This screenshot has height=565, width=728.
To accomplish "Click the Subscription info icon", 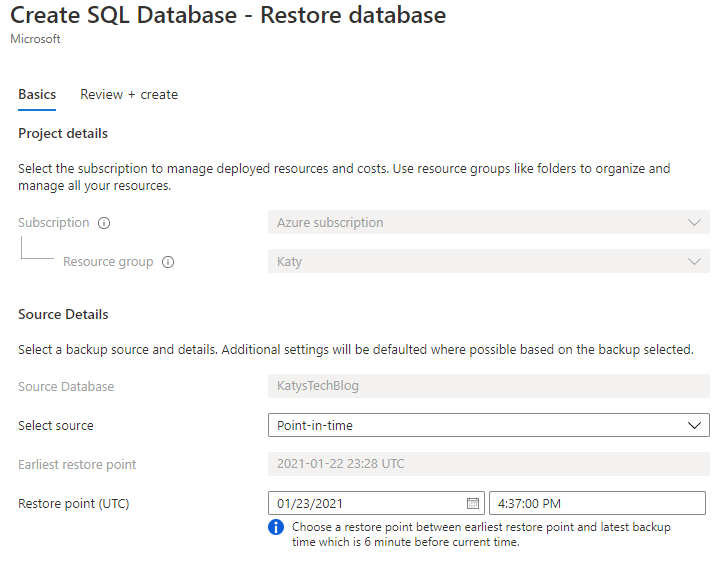I will pos(104,223).
